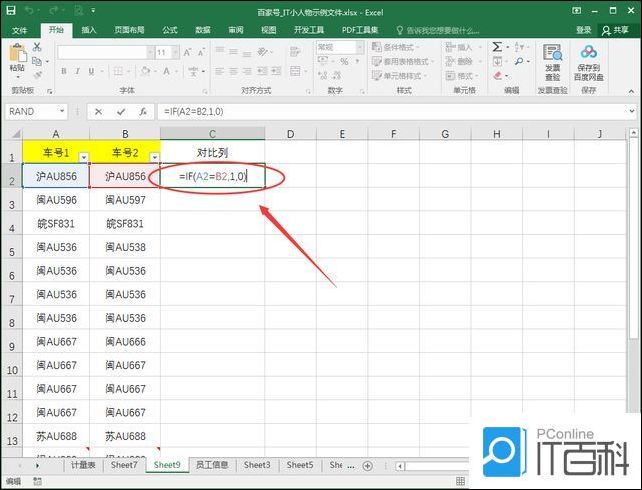Click the AutoSum sigma icon
Image resolution: width=642 pixels, height=490 pixels.
click(498, 47)
